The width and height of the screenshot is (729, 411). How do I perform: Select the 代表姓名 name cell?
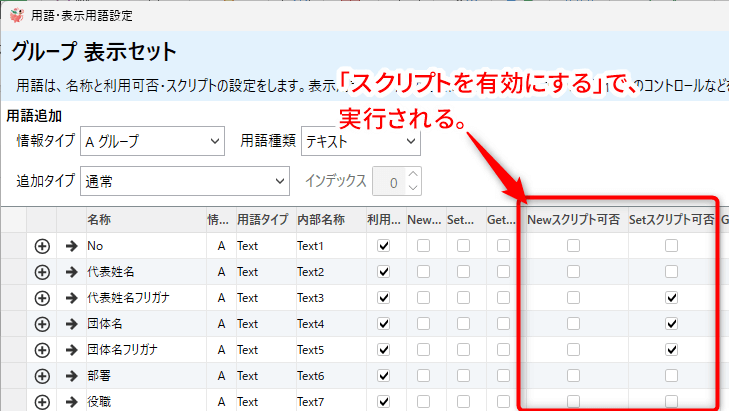tap(140, 272)
